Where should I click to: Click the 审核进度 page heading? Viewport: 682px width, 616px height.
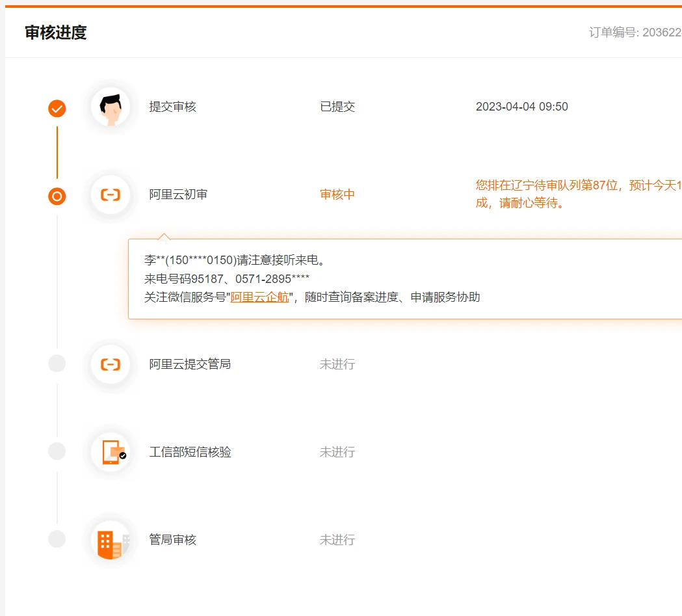pos(56,33)
